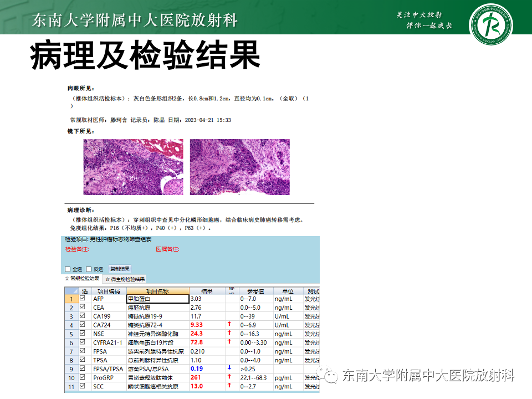
Task: Click the red result value 261
Action: pyautogui.click(x=196, y=377)
